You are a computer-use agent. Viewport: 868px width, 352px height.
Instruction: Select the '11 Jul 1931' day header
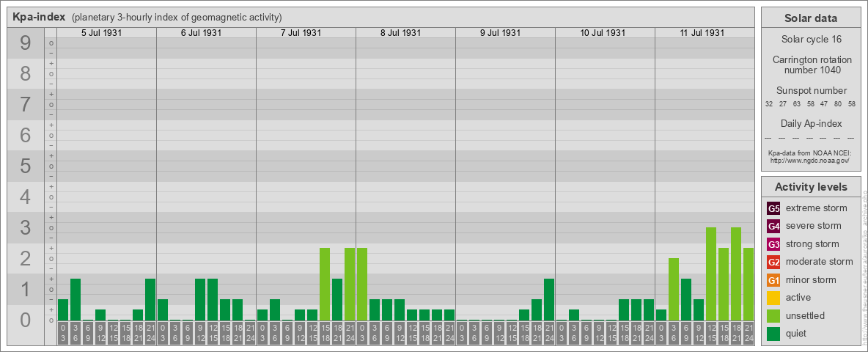click(x=702, y=33)
